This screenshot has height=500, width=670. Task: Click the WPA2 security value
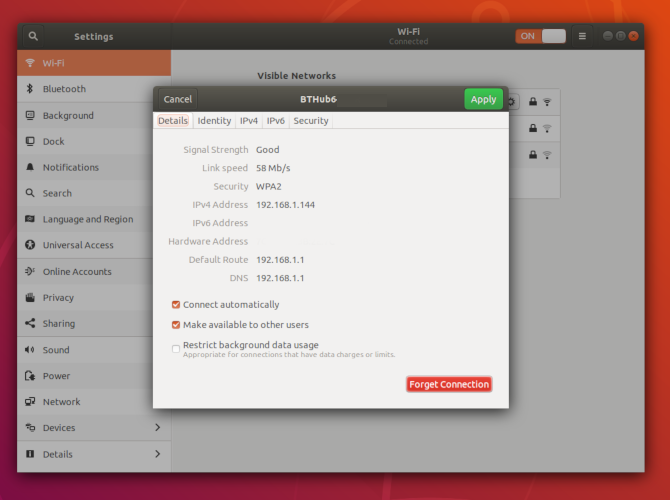tap(269, 186)
